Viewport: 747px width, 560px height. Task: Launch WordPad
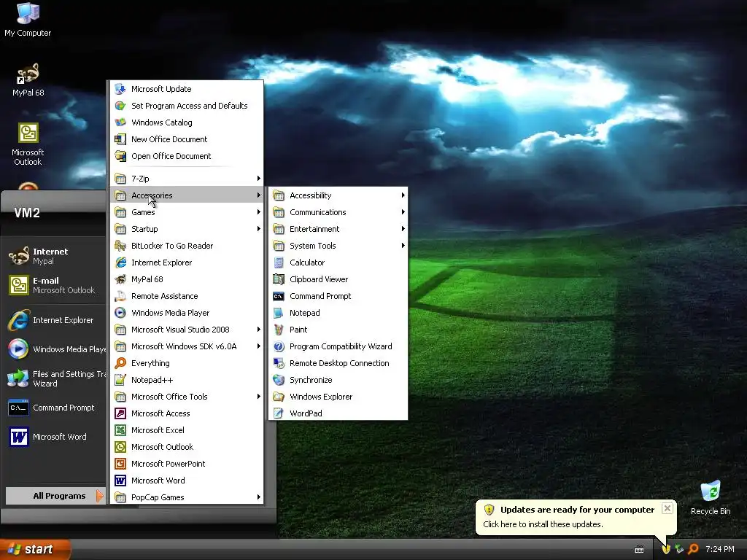(x=338, y=413)
